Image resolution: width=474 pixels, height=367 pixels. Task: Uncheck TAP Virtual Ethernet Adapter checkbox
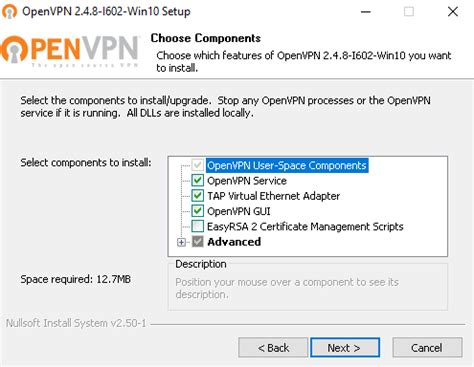pyautogui.click(x=197, y=196)
